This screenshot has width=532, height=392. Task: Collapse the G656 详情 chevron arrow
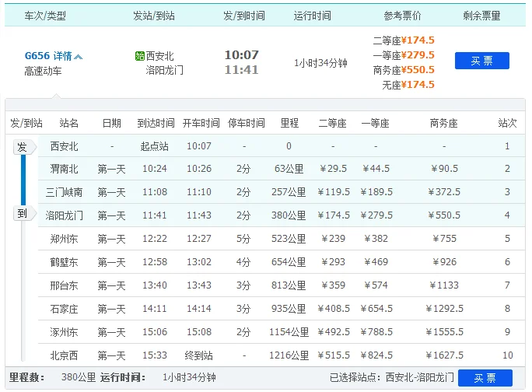(x=78, y=57)
